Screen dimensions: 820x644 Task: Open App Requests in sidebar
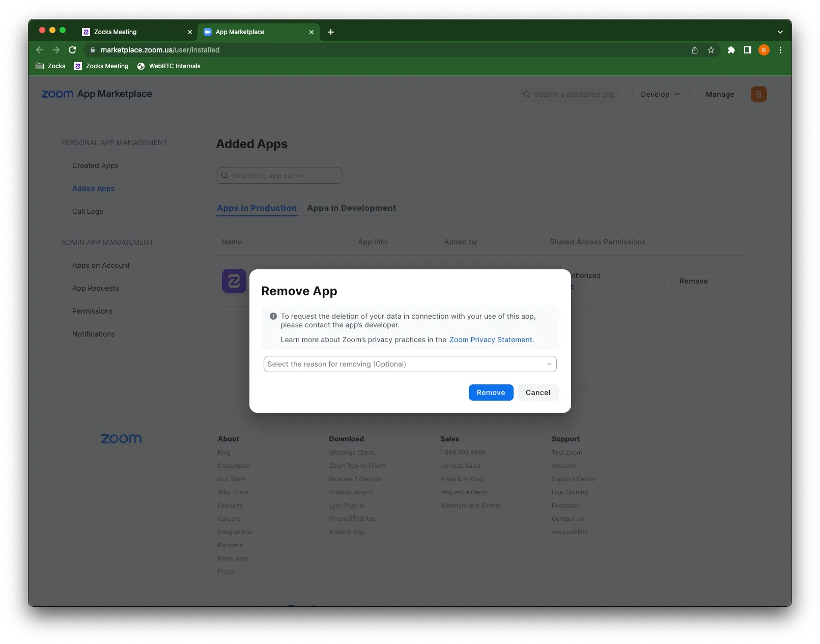[96, 288]
